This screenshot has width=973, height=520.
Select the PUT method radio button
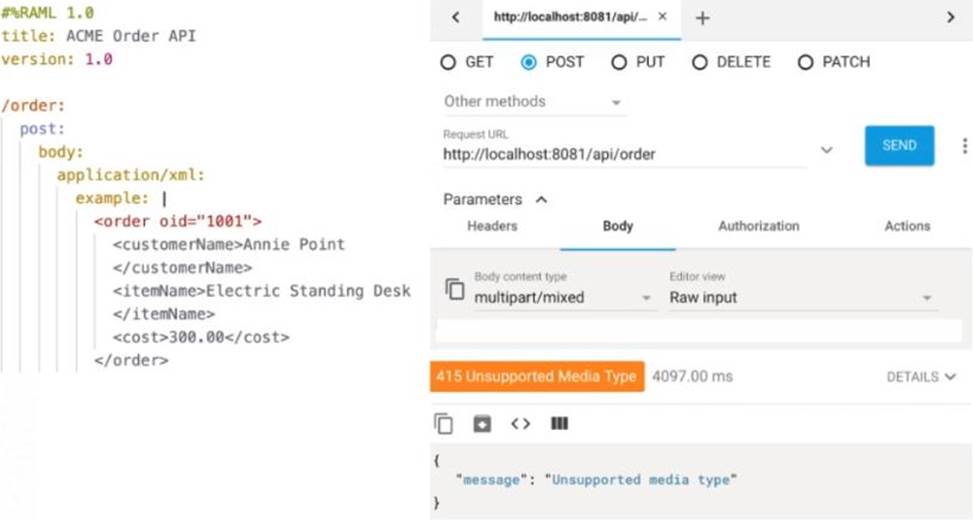coord(619,62)
